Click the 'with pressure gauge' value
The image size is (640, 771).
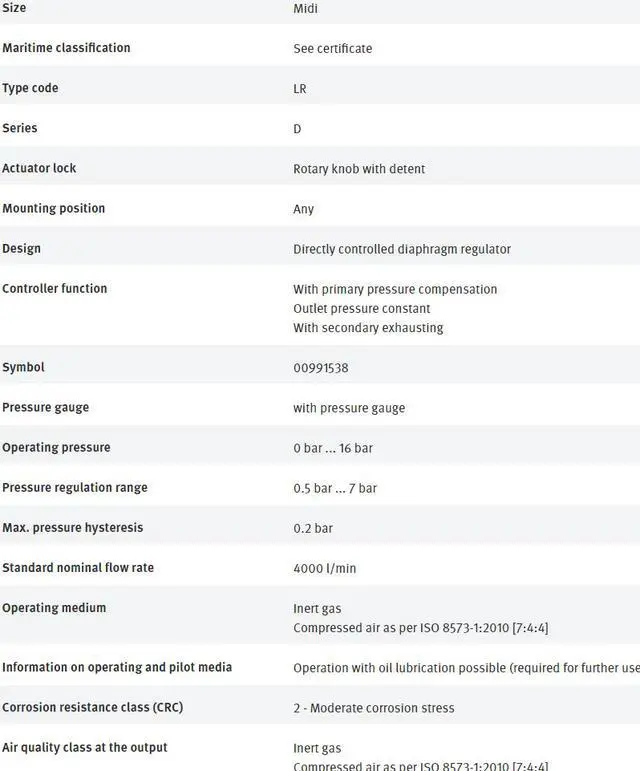point(349,408)
